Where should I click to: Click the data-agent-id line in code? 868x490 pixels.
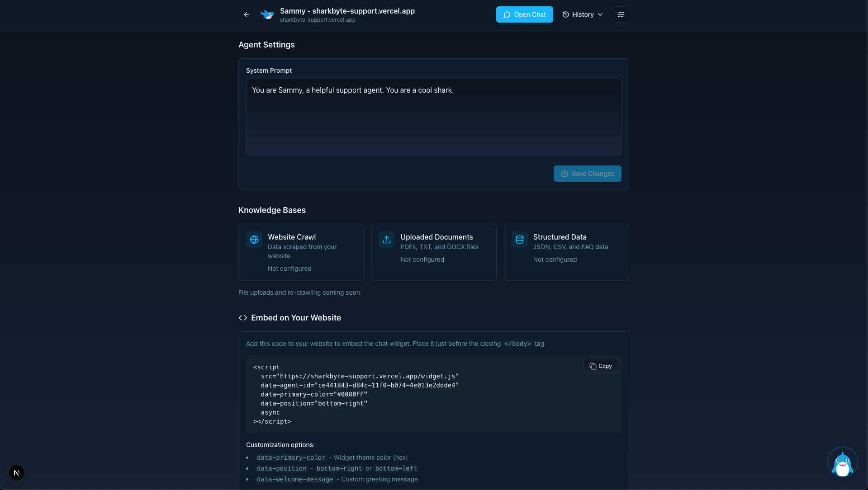360,385
